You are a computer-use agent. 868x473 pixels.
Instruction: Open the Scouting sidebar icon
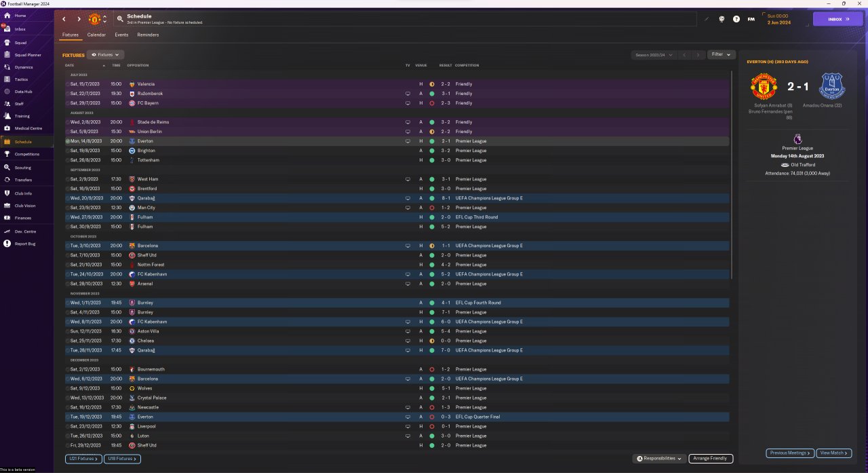(x=7, y=168)
